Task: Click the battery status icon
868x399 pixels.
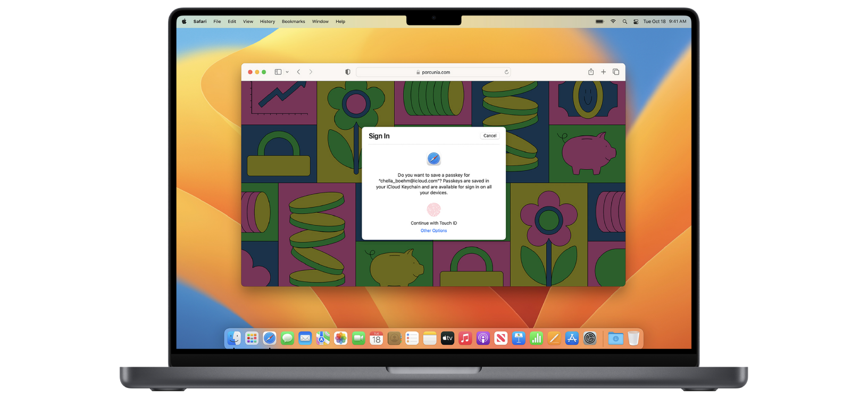Action: pyautogui.click(x=599, y=22)
